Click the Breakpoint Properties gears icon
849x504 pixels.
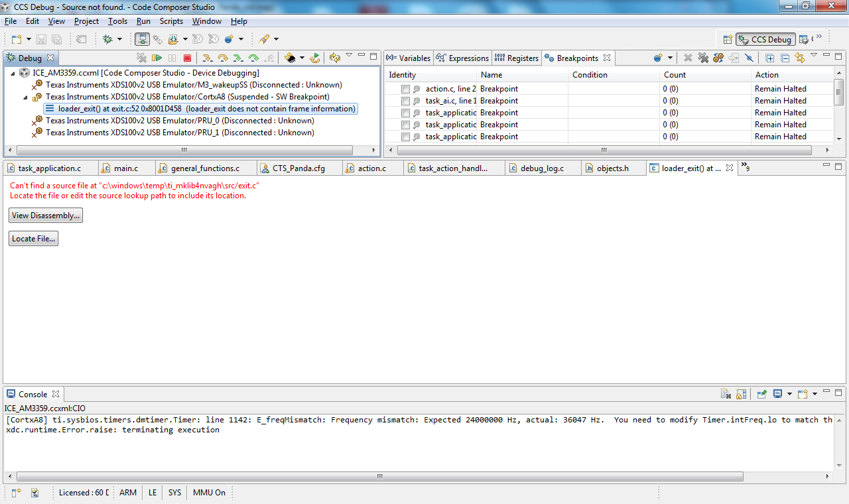coord(718,58)
